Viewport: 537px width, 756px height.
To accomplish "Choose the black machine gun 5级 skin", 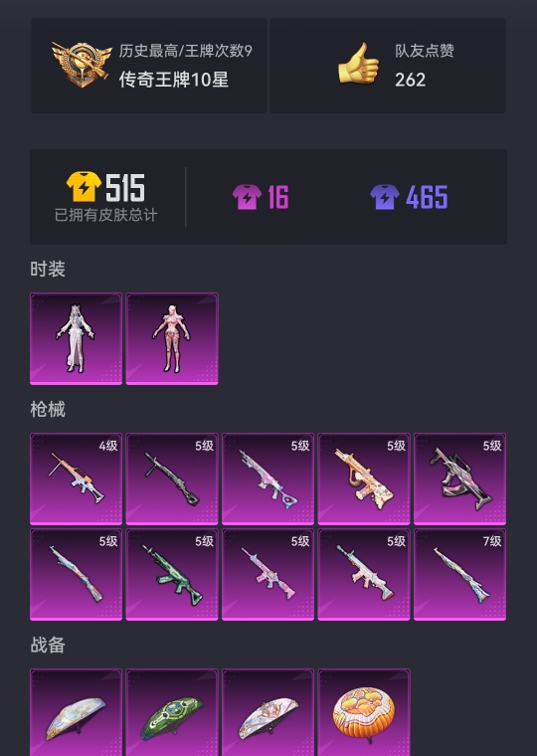I will point(172,478).
